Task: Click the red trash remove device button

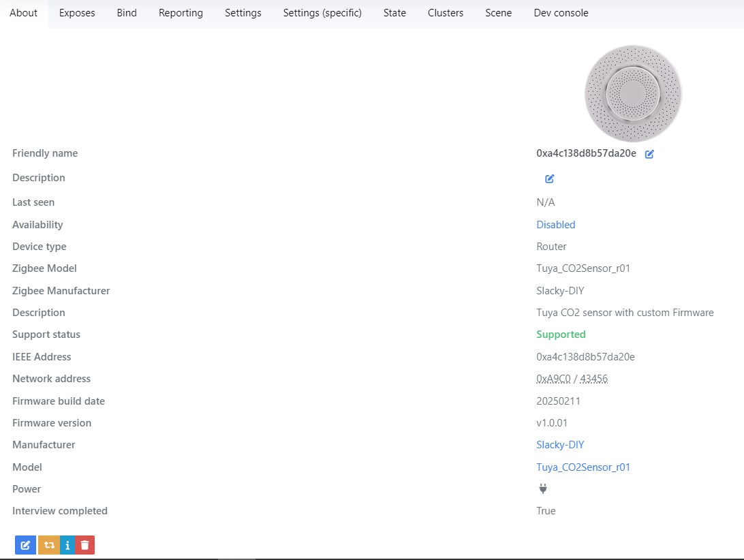Action: [x=85, y=545]
